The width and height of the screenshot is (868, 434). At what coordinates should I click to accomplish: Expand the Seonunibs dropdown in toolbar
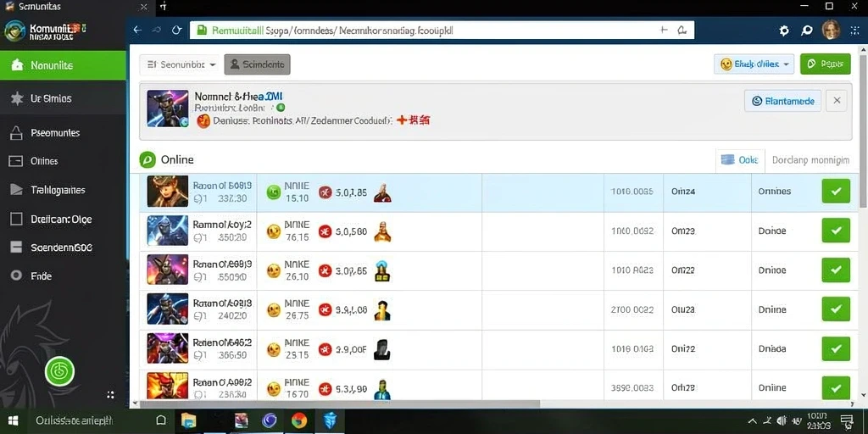[x=180, y=64]
